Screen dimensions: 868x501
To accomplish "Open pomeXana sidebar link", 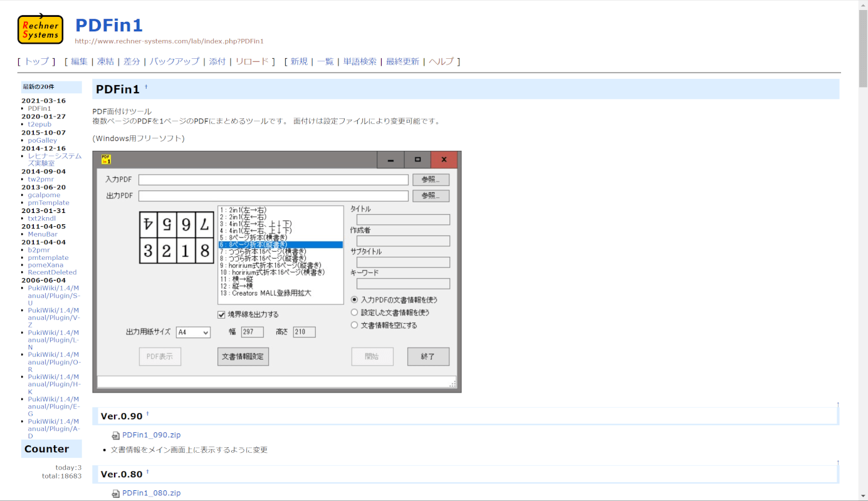I will point(45,265).
